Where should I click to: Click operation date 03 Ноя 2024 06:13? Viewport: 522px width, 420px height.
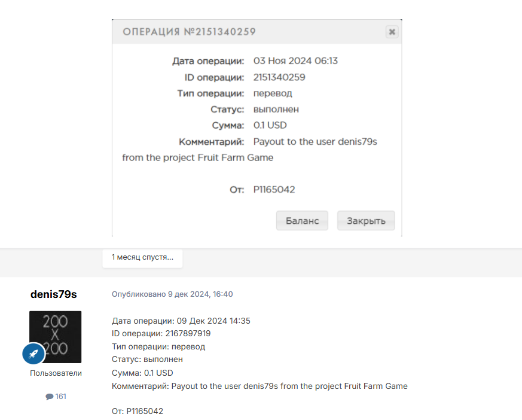(295, 61)
